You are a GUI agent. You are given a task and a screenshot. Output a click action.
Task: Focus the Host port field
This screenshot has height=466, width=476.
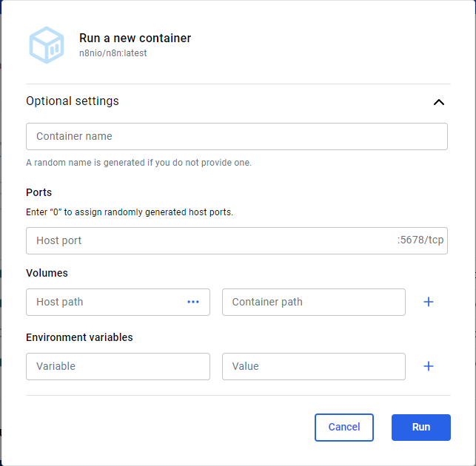[237, 240]
